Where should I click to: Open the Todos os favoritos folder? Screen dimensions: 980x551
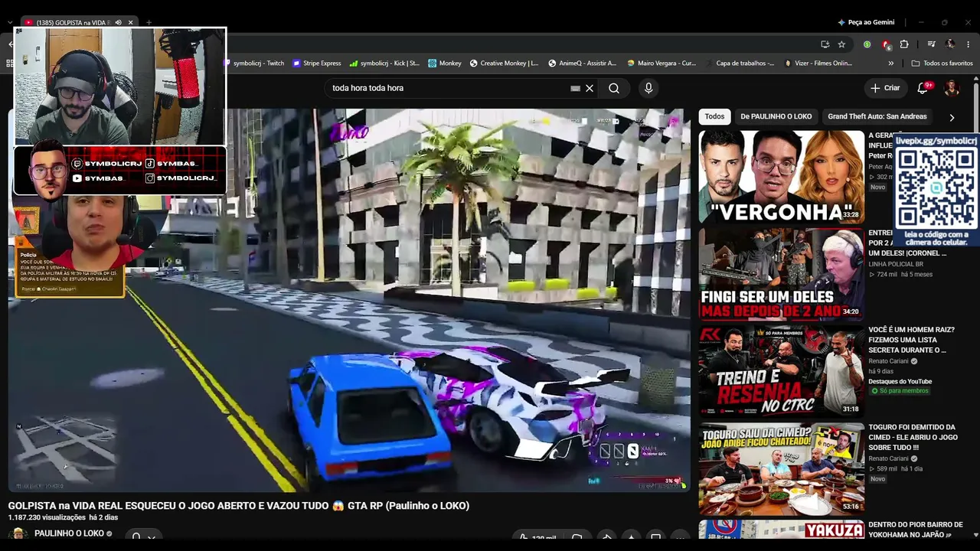point(942,64)
